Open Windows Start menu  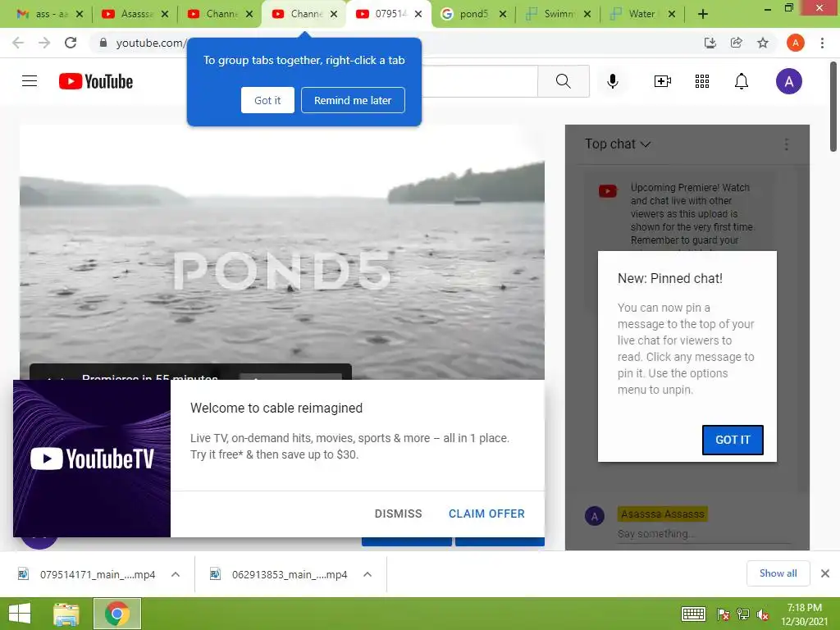(x=20, y=614)
